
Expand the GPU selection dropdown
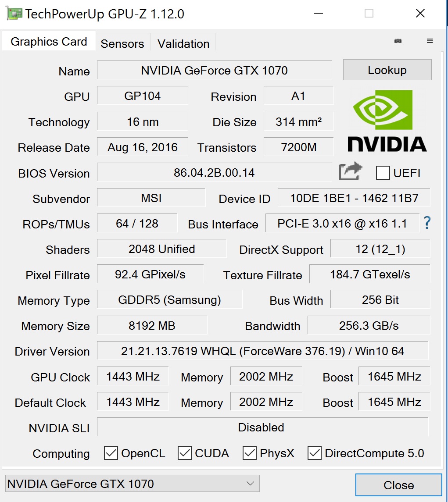[133, 484]
